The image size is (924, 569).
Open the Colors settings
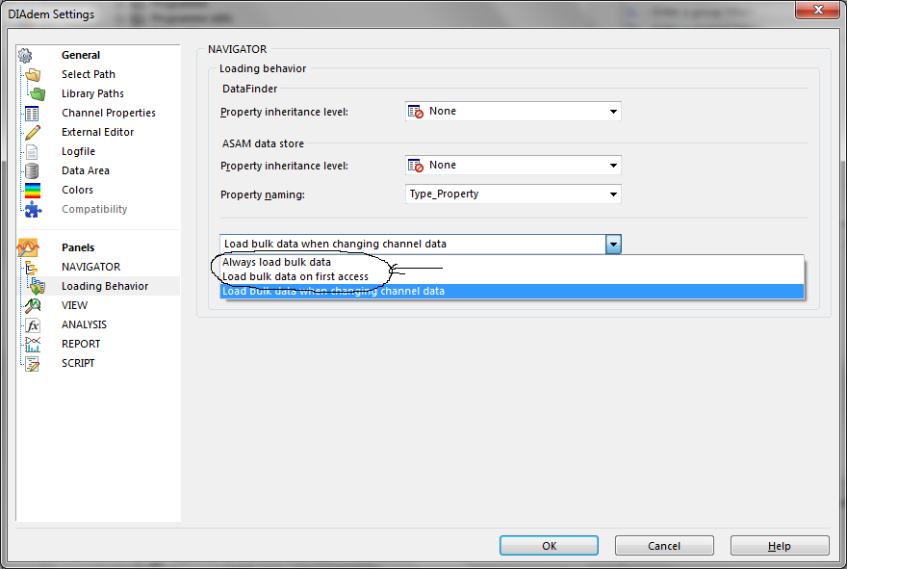click(77, 190)
